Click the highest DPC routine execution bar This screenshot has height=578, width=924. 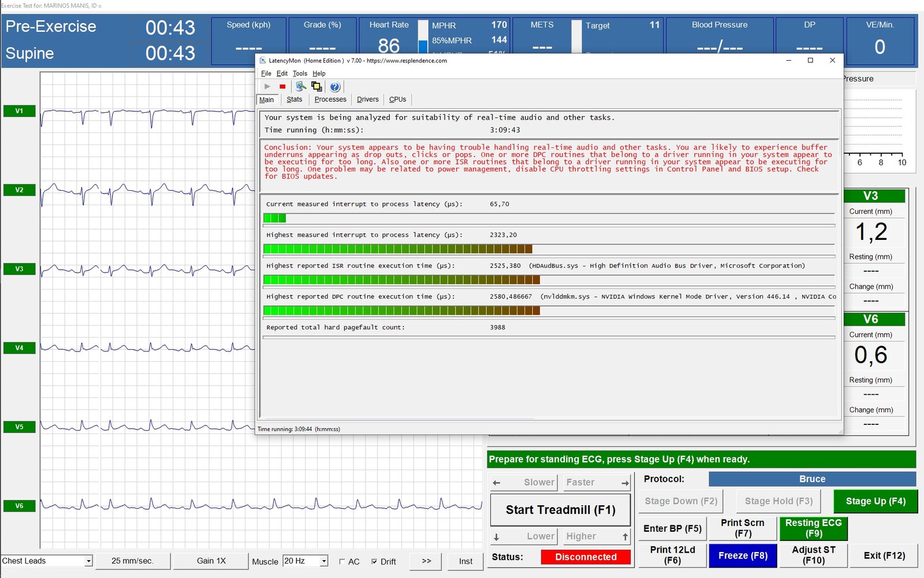pyautogui.click(x=549, y=310)
